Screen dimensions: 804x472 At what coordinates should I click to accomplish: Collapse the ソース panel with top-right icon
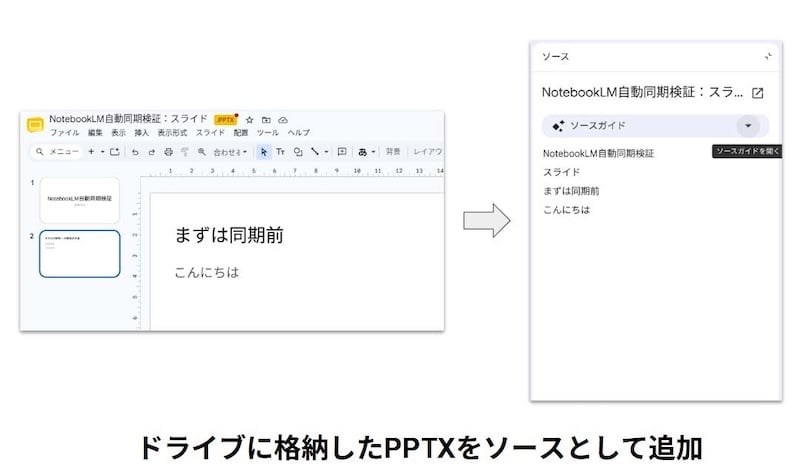[x=768, y=56]
